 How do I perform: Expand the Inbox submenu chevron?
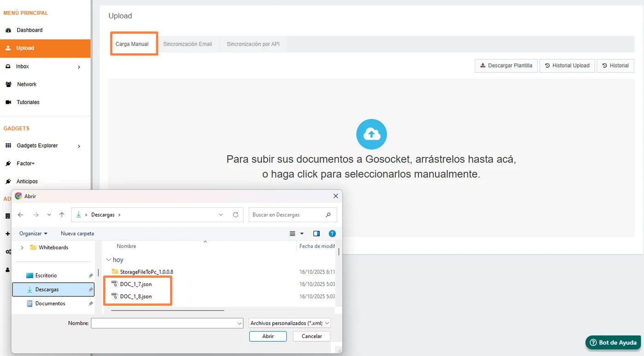79,67
